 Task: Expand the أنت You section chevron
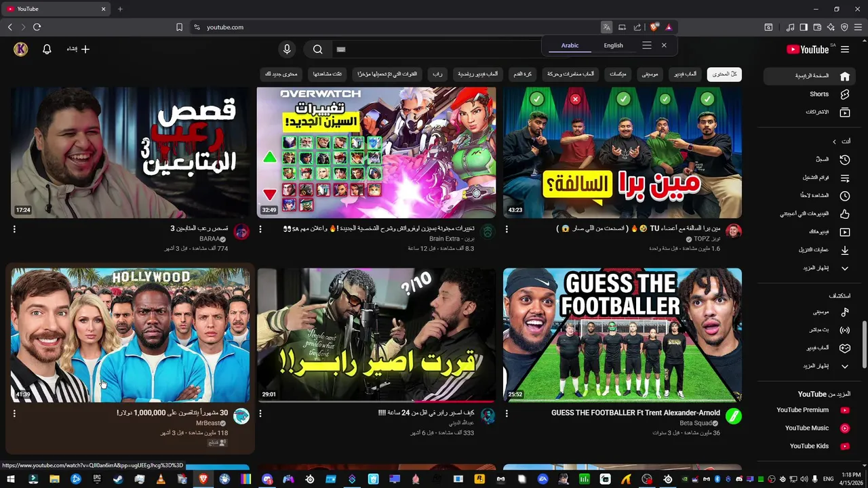[835, 142]
